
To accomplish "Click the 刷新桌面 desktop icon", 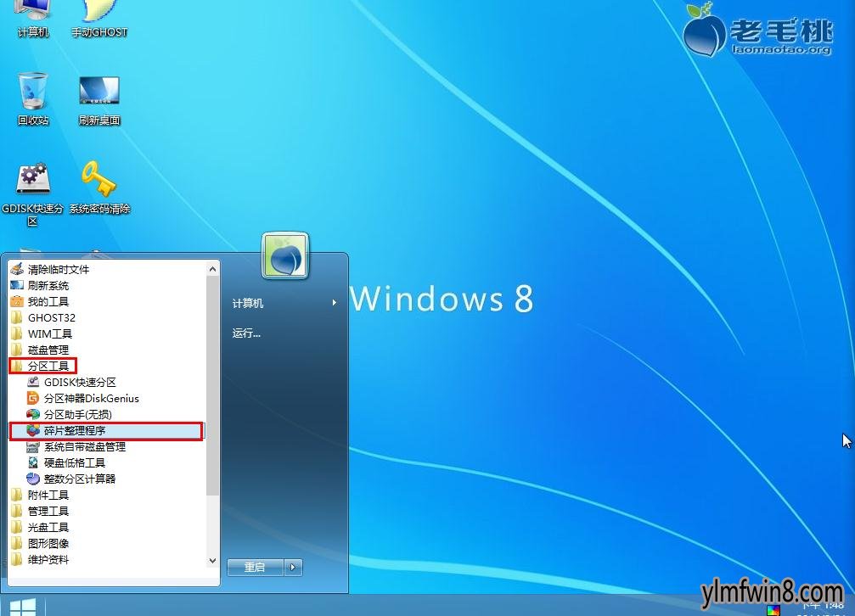I will pyautogui.click(x=99, y=101).
